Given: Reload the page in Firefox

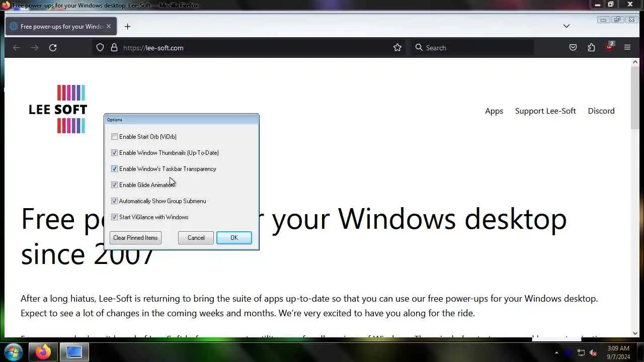Looking at the screenshot, I should tap(53, 48).
